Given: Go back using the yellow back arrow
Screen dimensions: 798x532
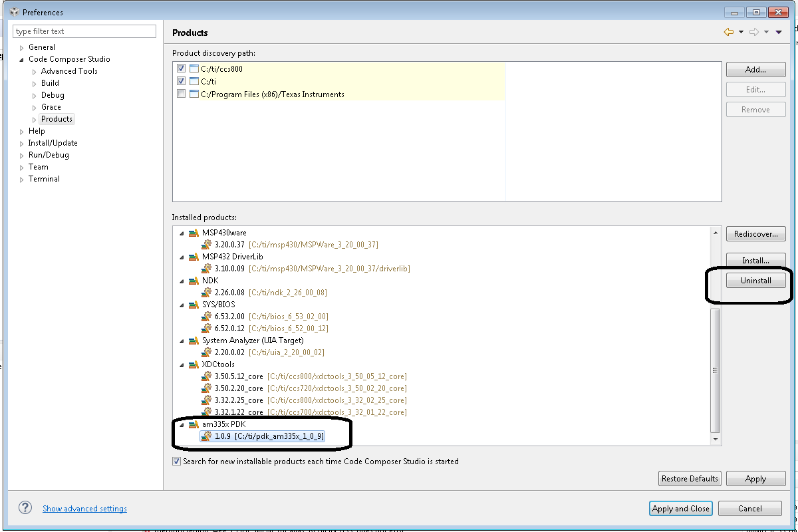Looking at the screenshot, I should click(729, 32).
